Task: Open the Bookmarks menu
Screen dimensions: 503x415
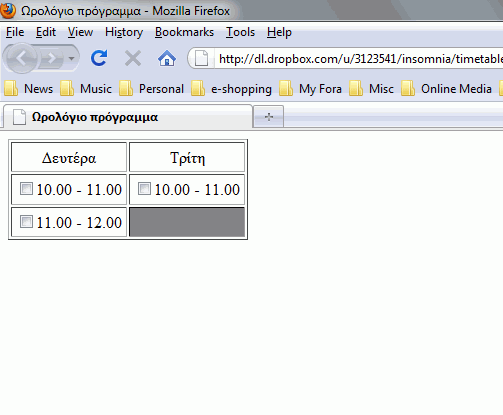Action: (x=184, y=32)
